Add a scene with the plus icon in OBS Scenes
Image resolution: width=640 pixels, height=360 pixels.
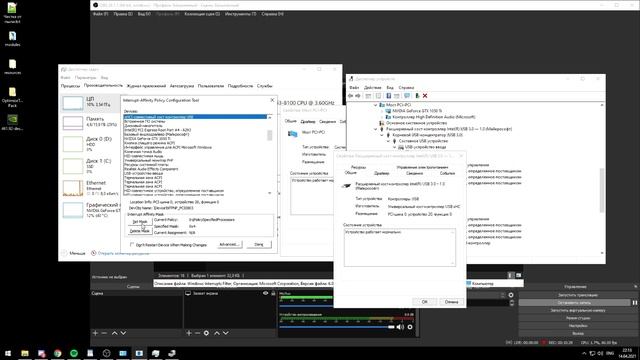pyautogui.click(x=95, y=333)
